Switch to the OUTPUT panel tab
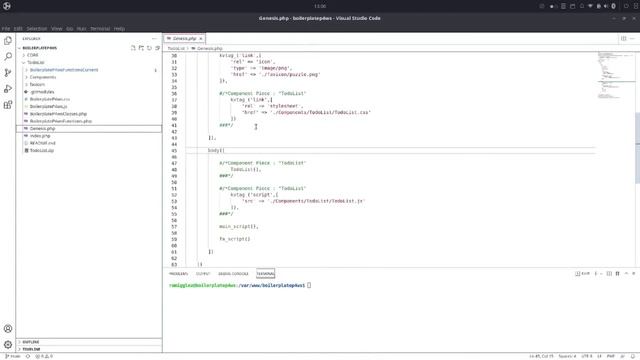640x360 pixels. (x=203, y=273)
